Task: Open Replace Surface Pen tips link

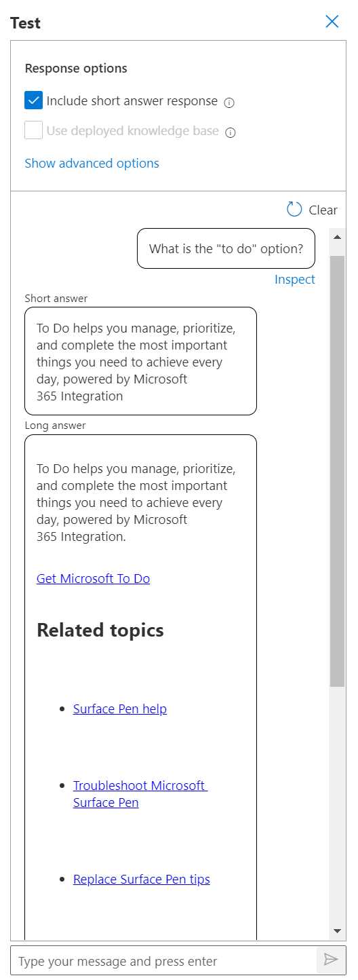Action: [x=142, y=880]
